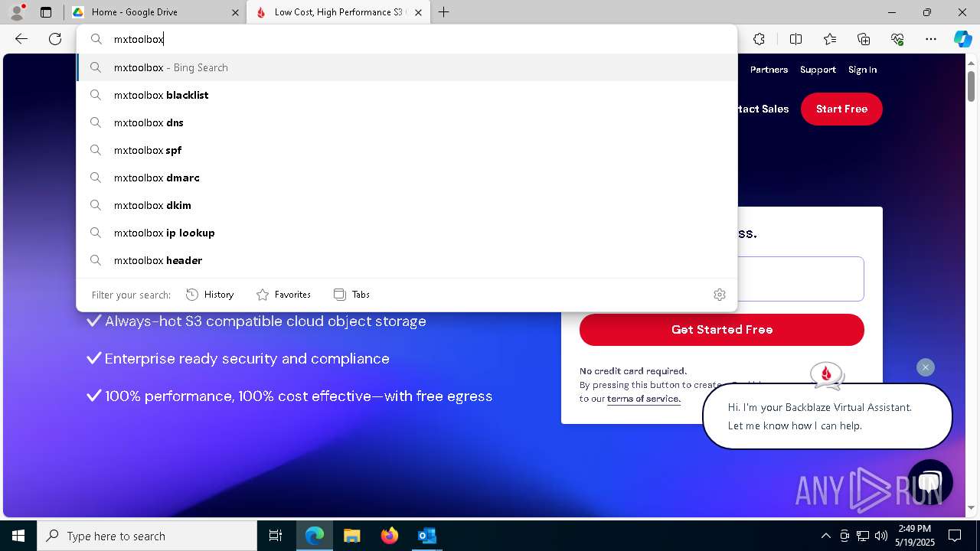Click the Backblaze Virtual Assistant greeting message
The height and width of the screenshot is (551, 980).
tap(827, 416)
